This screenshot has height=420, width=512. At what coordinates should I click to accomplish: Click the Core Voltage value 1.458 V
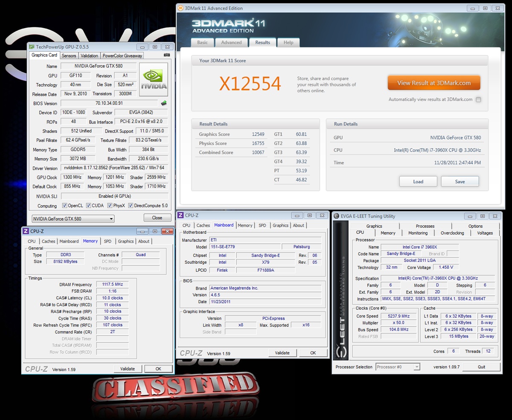[446, 268]
